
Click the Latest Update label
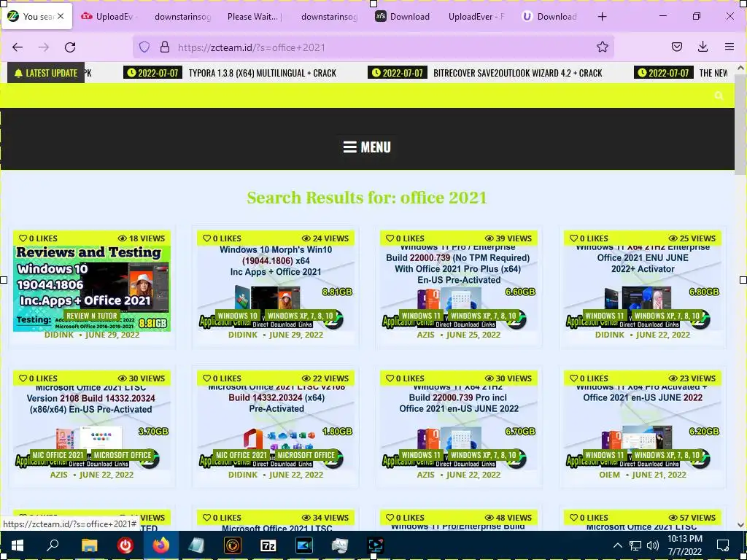46,73
